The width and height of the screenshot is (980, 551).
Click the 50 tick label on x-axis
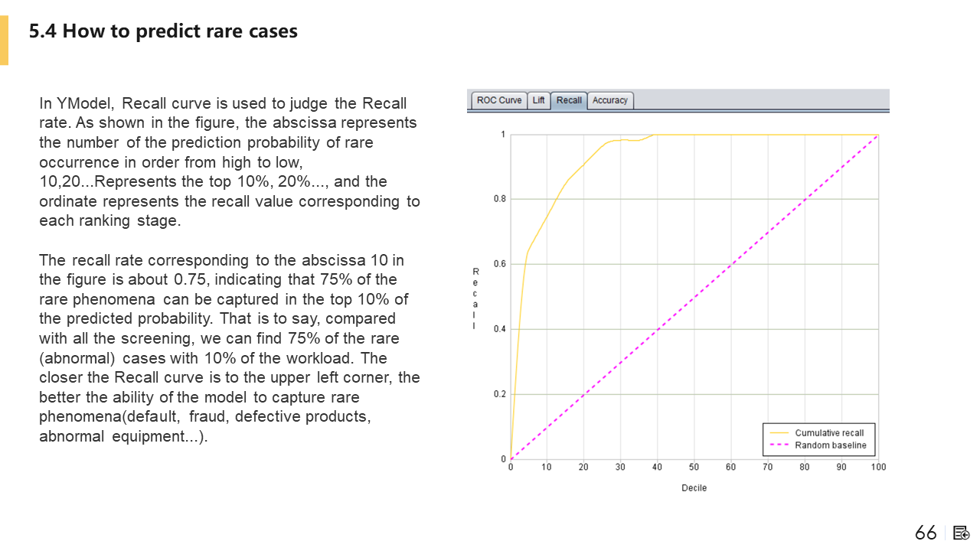(694, 468)
